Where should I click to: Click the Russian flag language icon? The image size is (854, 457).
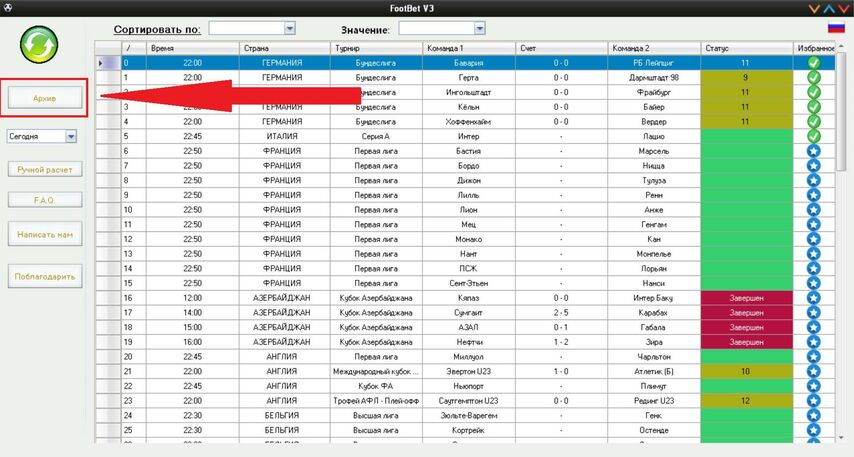point(835,28)
